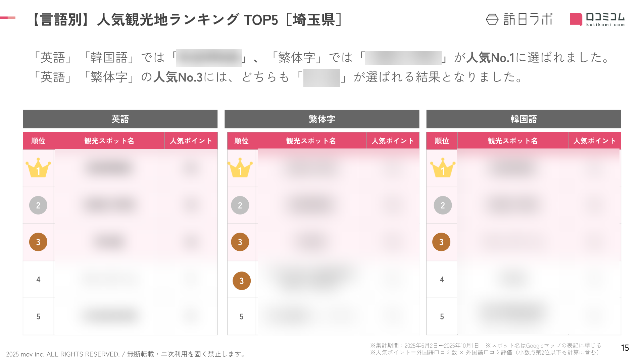The height and width of the screenshot is (362, 644).
Task: Click the slide title 人気観光地ランキング TOP5
Action: pyautogui.click(x=187, y=20)
